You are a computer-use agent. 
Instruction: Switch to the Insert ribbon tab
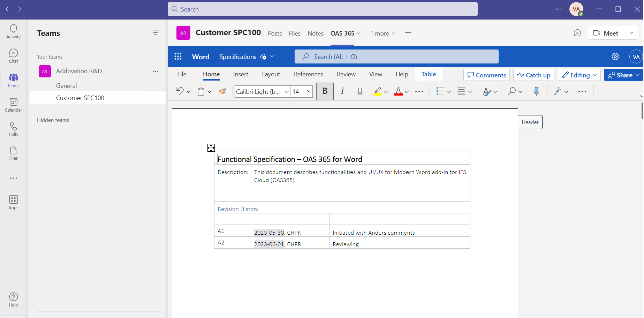pyautogui.click(x=241, y=74)
